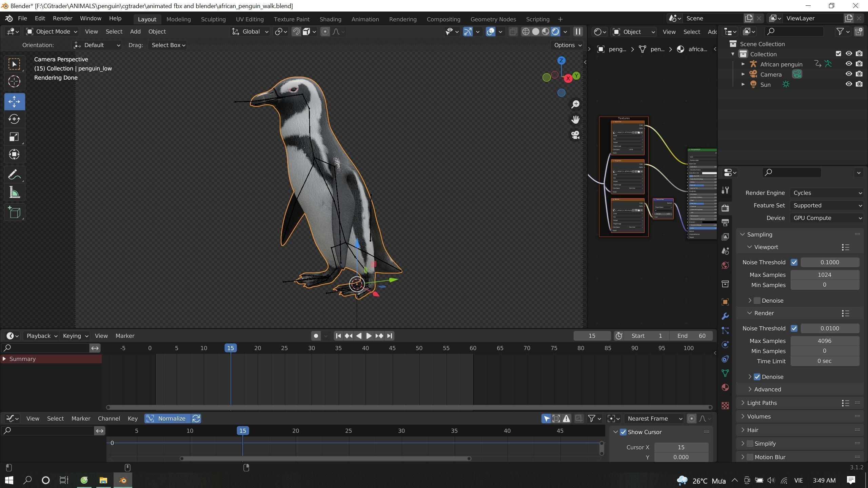This screenshot has width=868, height=488.
Task: Switch to solid viewport shading
Action: (535, 32)
